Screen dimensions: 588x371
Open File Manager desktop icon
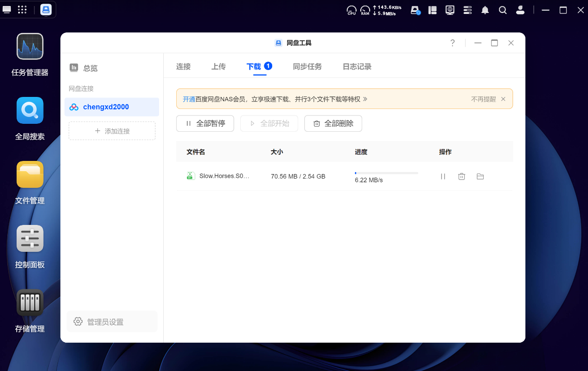click(30, 175)
